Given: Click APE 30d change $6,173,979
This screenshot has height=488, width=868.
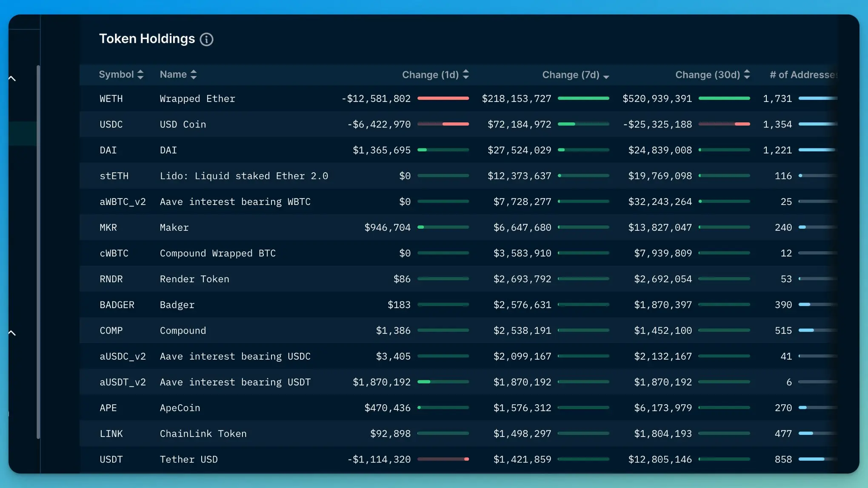Looking at the screenshot, I should click(x=663, y=408).
